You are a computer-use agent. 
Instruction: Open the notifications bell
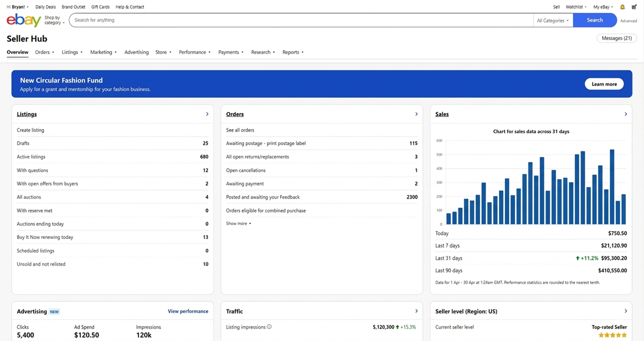point(622,7)
